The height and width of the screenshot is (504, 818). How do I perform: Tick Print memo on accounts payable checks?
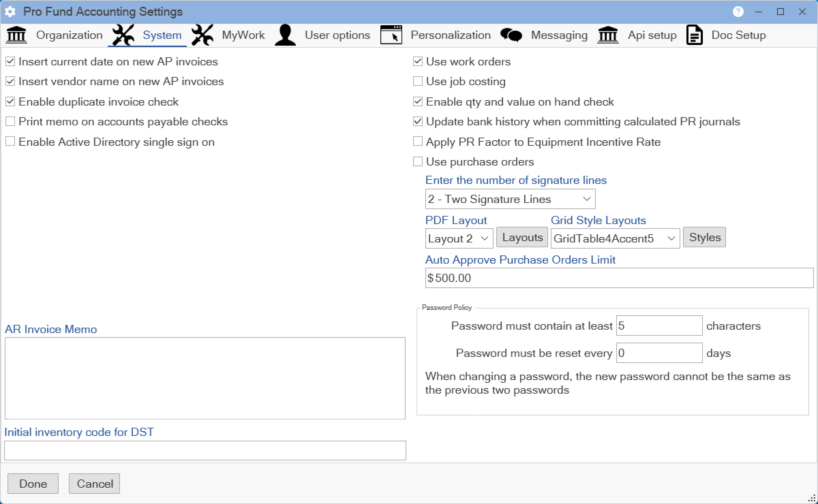[10, 122]
